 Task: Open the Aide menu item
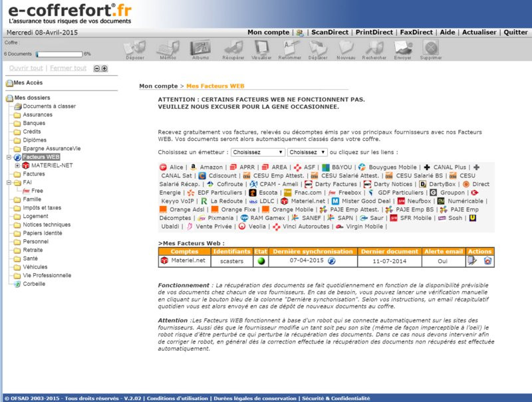click(x=448, y=32)
